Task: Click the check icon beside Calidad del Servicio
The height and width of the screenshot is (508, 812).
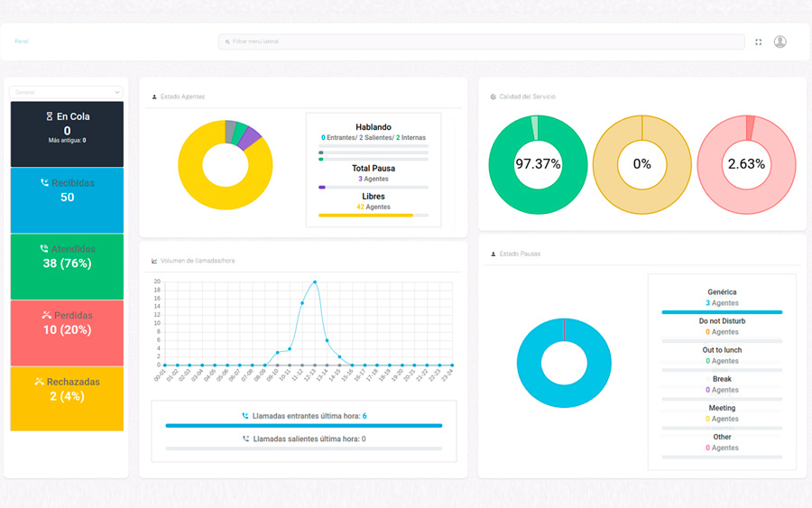Action: [493, 97]
